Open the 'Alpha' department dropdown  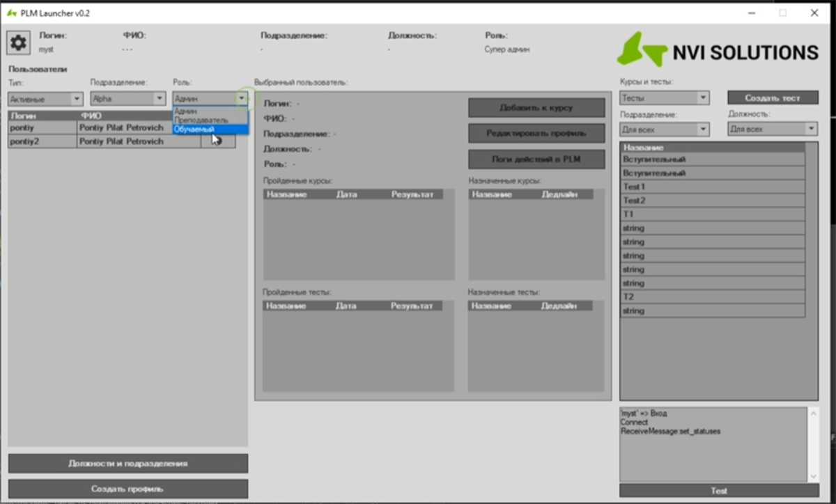tap(128, 99)
